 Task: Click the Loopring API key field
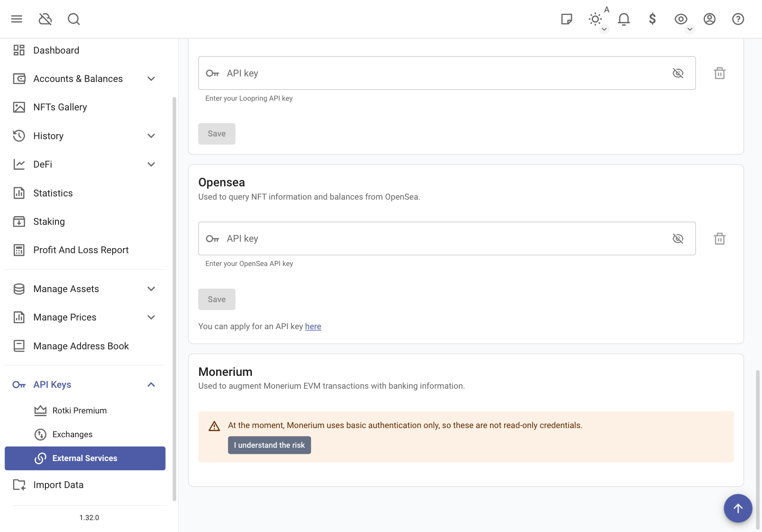click(x=447, y=73)
